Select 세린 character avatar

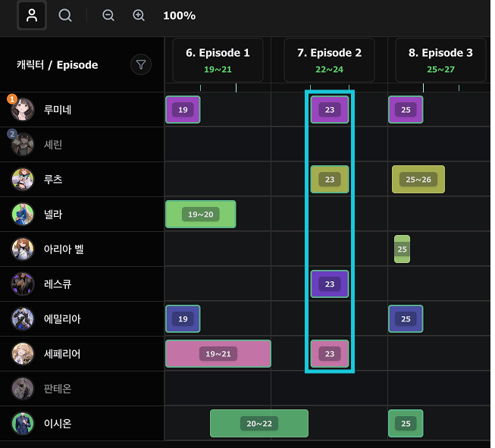(x=23, y=145)
